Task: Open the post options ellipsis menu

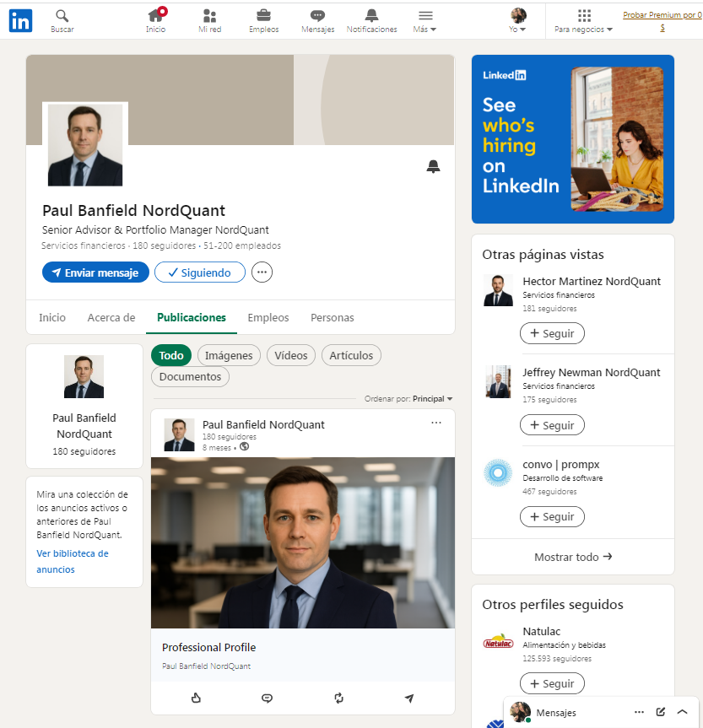Action: click(x=436, y=423)
